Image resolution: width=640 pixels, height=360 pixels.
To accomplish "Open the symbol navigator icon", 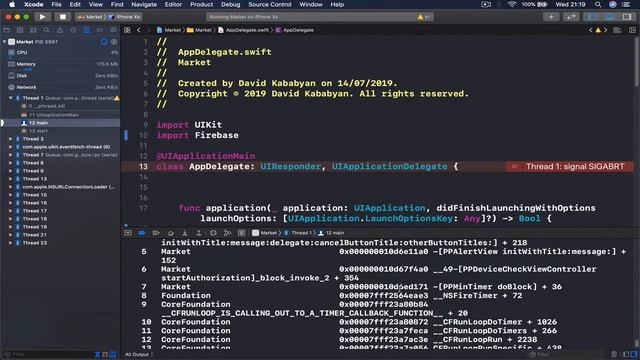I will click(33, 30).
